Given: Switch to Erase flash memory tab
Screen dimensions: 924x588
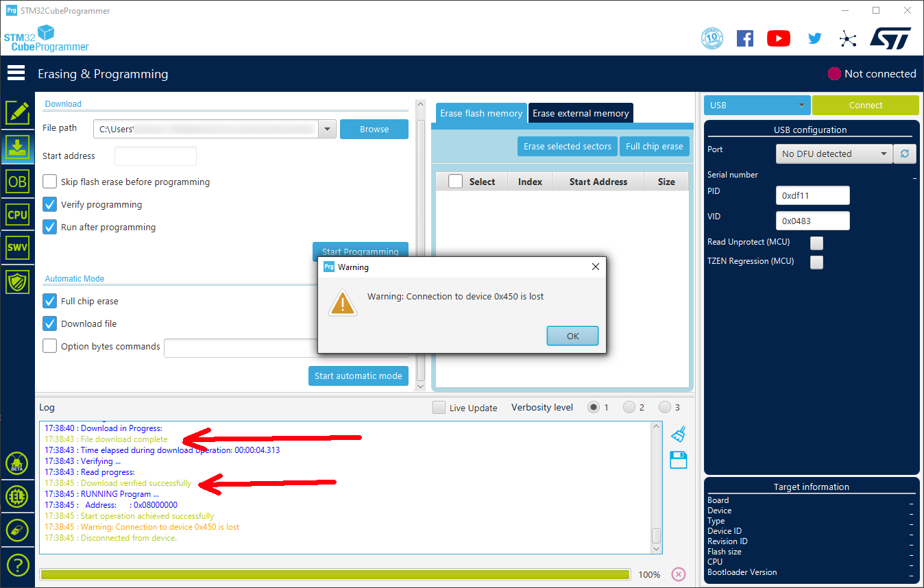Looking at the screenshot, I should (481, 113).
